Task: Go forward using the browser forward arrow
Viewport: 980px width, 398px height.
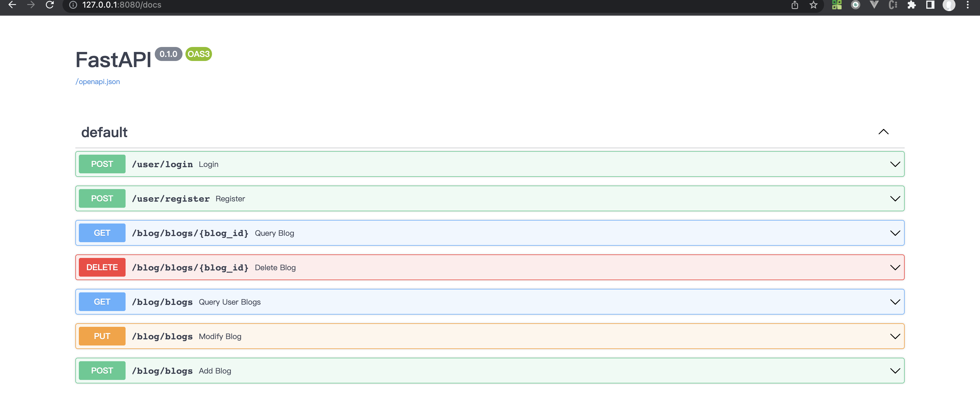Action: [x=31, y=5]
